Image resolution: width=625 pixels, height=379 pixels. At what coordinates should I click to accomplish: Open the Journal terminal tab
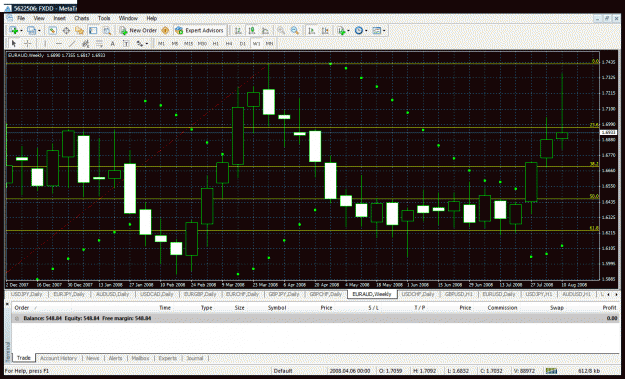[195, 358]
